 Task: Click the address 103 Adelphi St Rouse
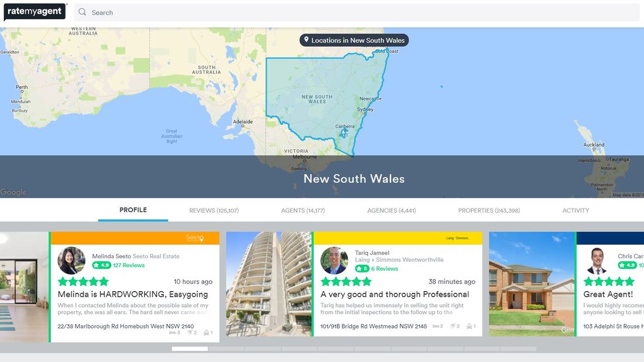614,326
